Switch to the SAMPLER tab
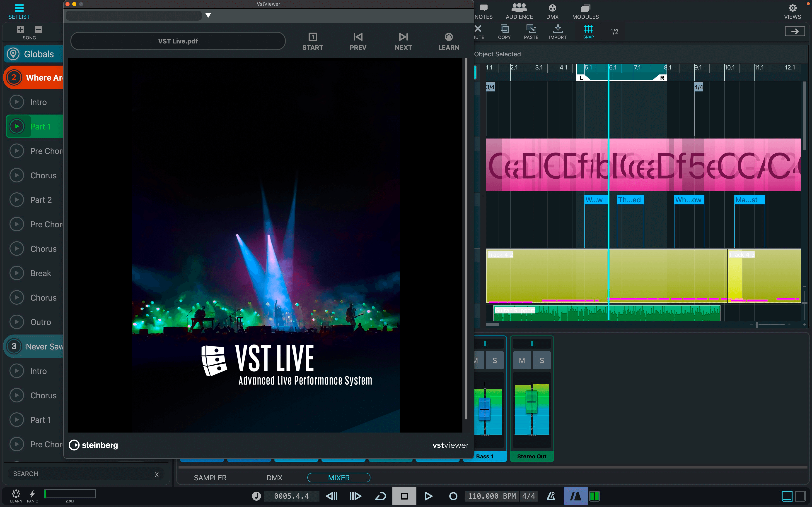 click(x=210, y=478)
